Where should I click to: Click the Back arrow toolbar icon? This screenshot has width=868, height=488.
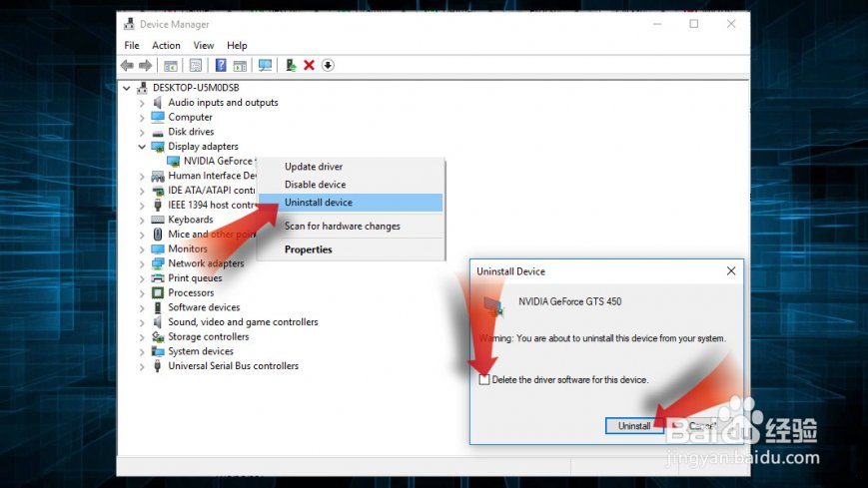tap(127, 65)
